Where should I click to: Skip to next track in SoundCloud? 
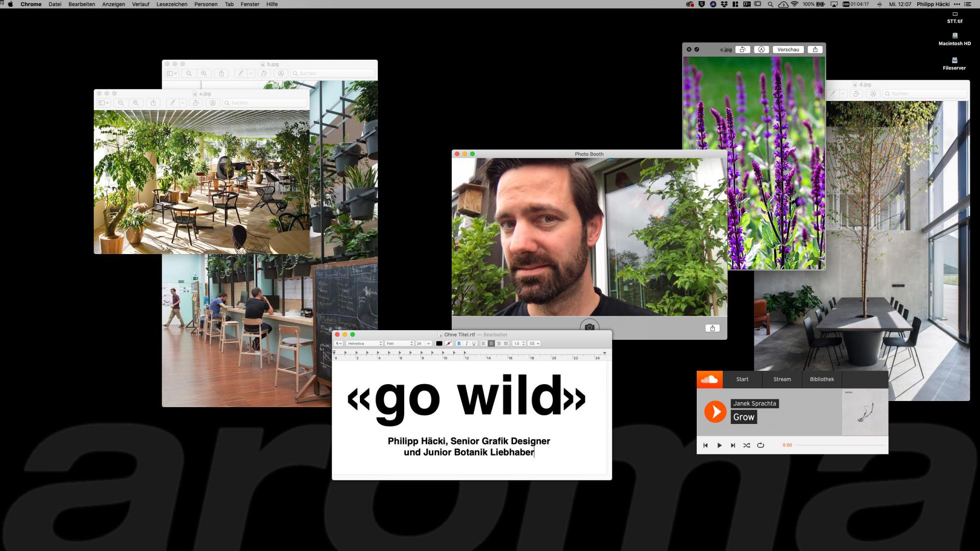733,445
